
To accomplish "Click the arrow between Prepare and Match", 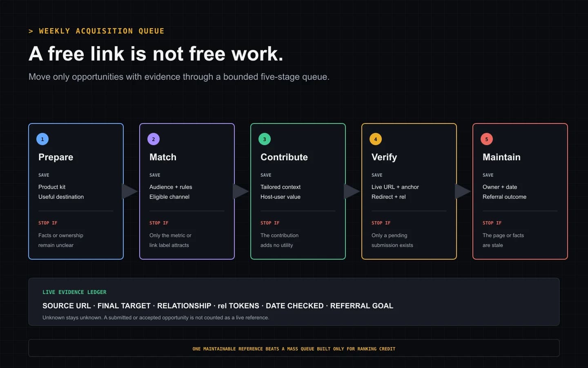I will point(129,191).
